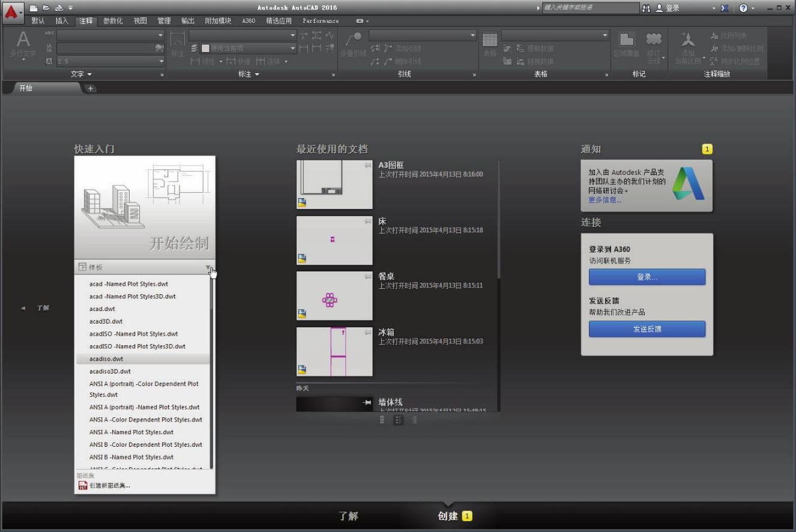Click sync scale positions (同步比例位置) icon

click(x=714, y=61)
